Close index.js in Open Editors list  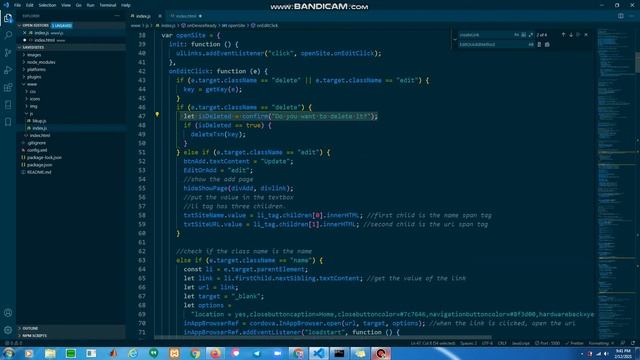[25, 33]
